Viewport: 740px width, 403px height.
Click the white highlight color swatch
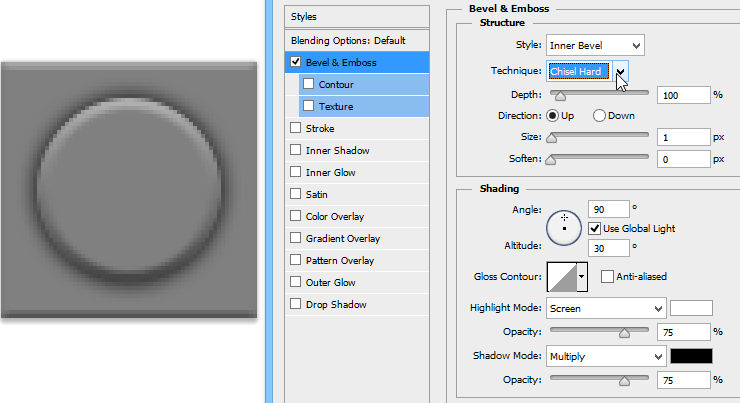click(x=691, y=308)
